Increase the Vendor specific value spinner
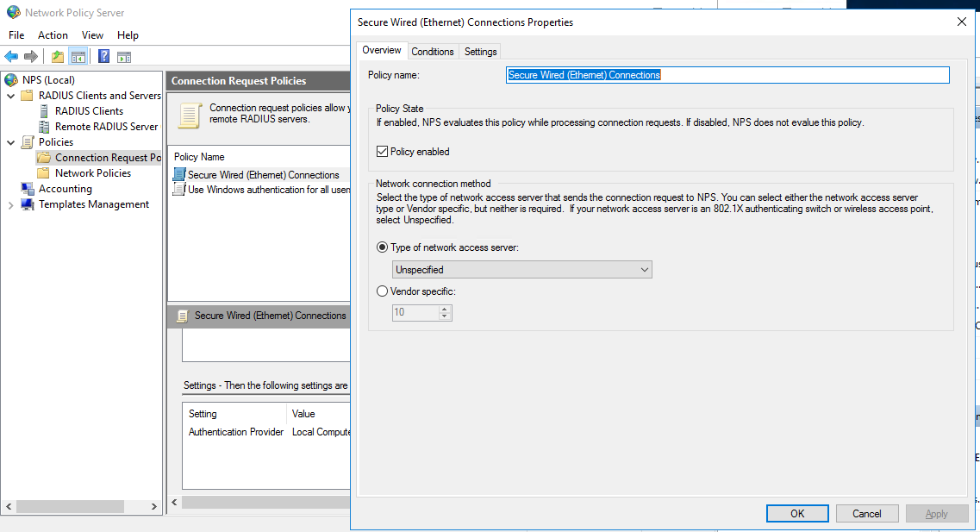 click(x=445, y=309)
